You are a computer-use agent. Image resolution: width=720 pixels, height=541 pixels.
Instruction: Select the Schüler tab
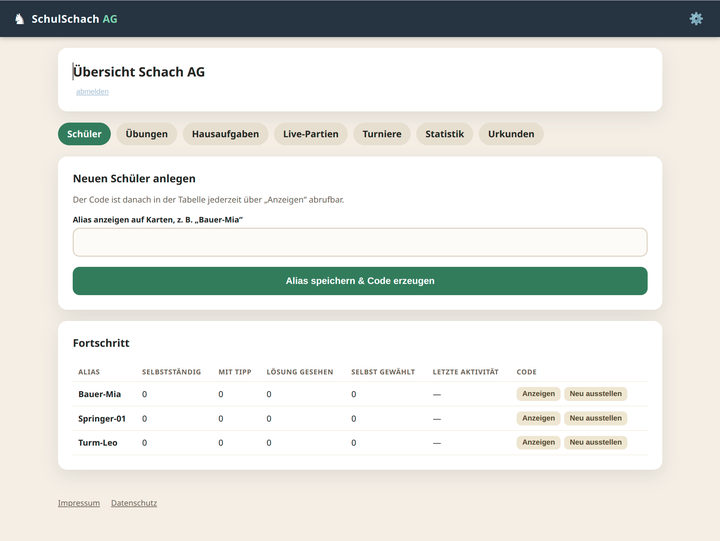point(84,134)
